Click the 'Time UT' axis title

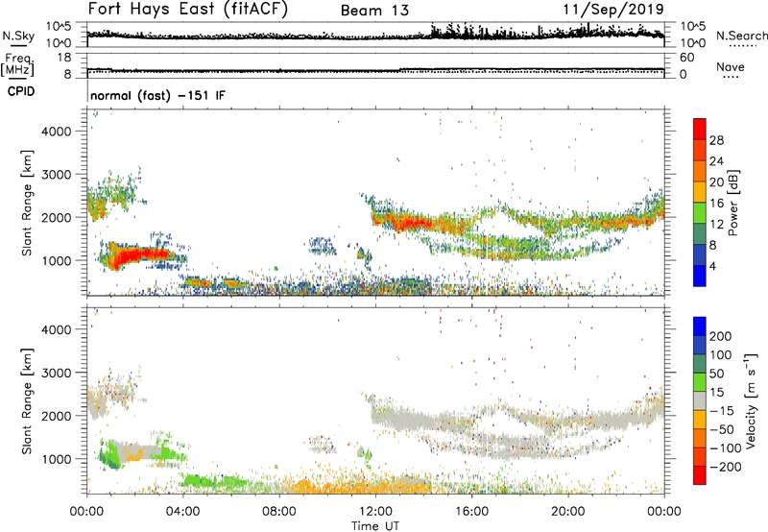click(375, 526)
